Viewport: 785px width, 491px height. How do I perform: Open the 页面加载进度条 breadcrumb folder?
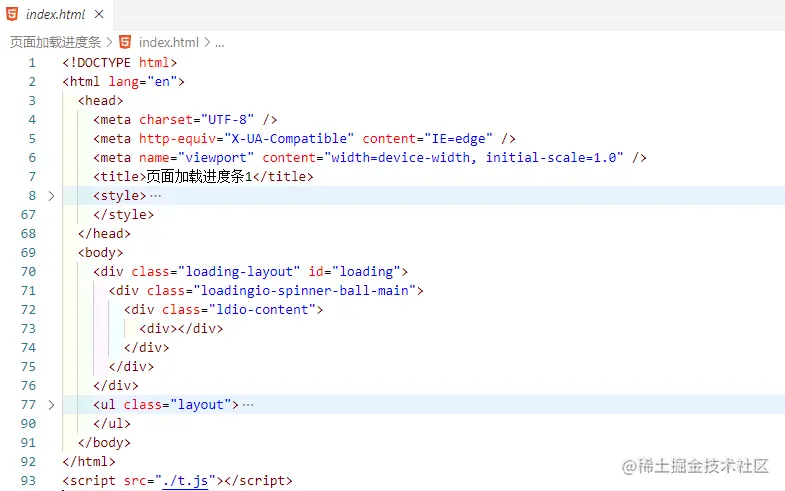[x=55, y=43]
